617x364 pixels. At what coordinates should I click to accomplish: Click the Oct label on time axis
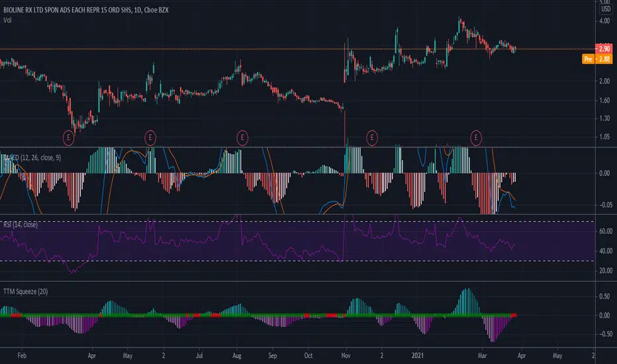308,355
